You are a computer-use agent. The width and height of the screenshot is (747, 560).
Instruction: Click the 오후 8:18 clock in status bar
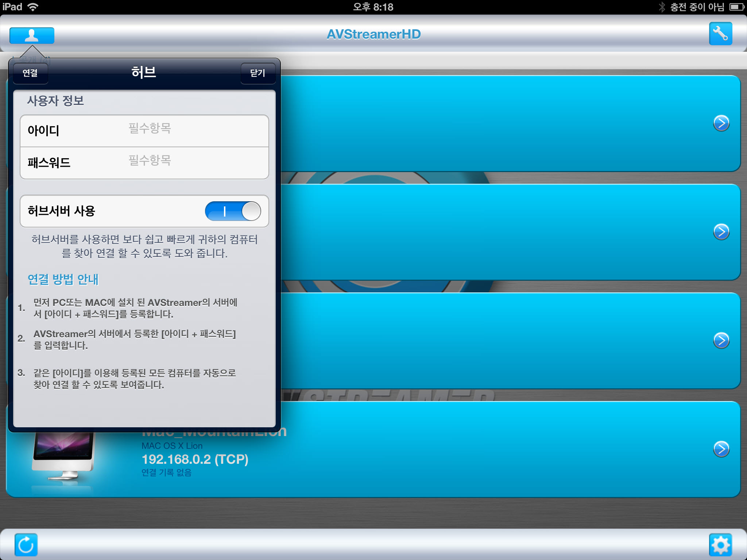[373, 7]
